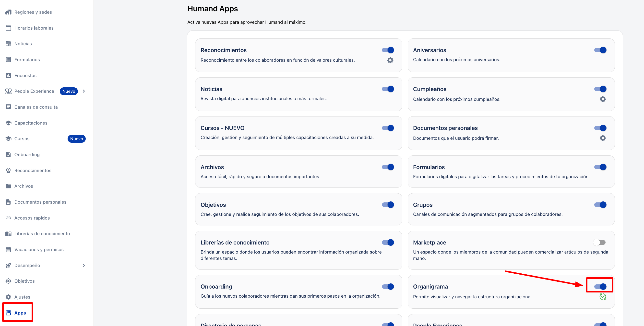Click the Nuevo badge beside Cursos

coord(76,139)
